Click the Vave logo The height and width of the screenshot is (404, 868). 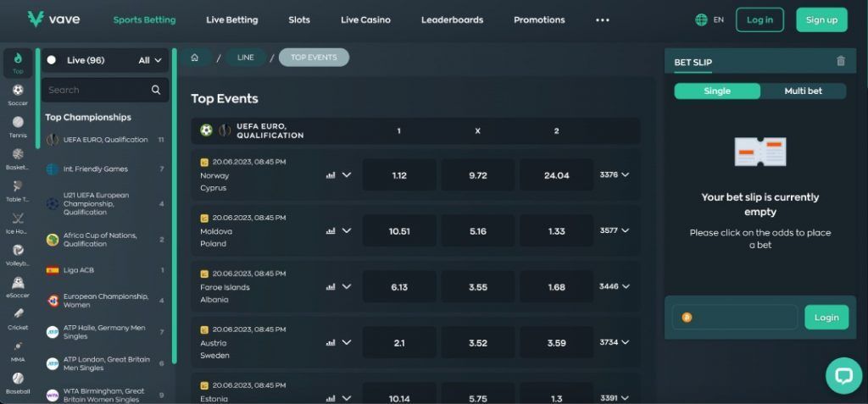click(x=53, y=19)
